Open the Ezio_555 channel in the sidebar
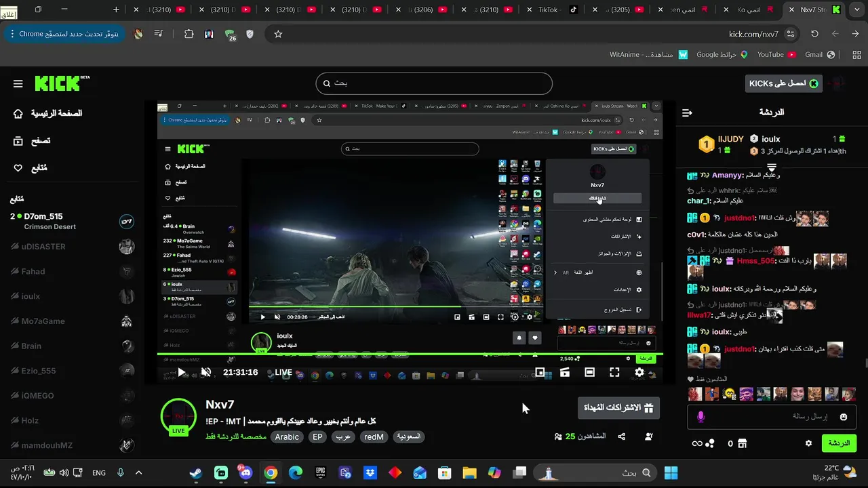The width and height of the screenshot is (868, 488). click(x=72, y=371)
